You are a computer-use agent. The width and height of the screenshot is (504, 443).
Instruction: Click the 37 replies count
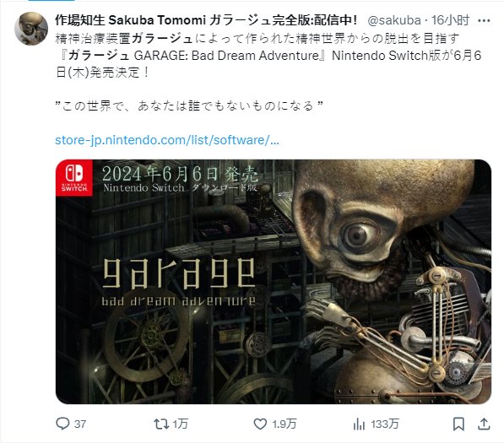pos(80,424)
